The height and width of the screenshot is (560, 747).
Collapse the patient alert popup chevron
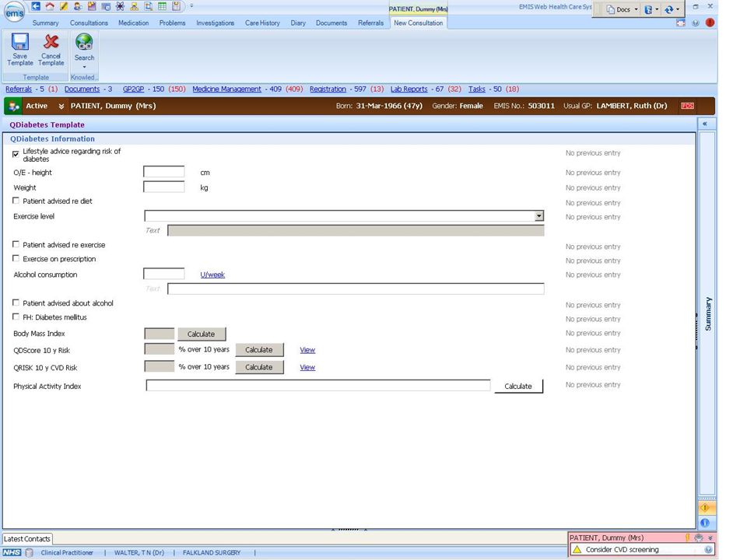click(x=710, y=537)
